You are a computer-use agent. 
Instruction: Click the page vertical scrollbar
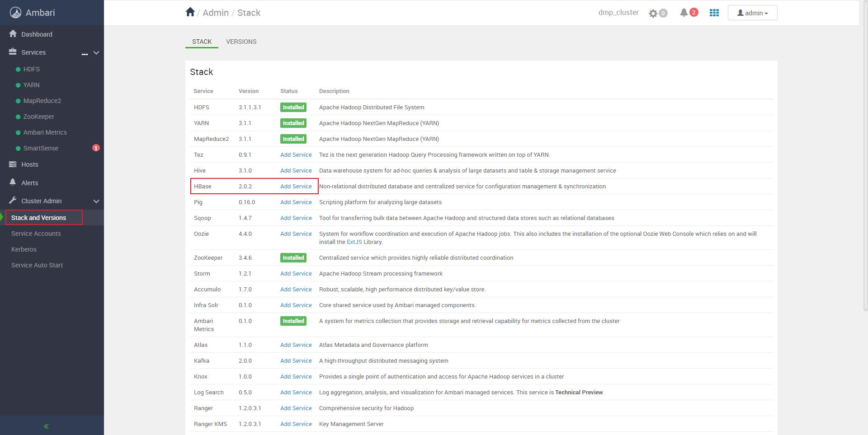coord(865,156)
